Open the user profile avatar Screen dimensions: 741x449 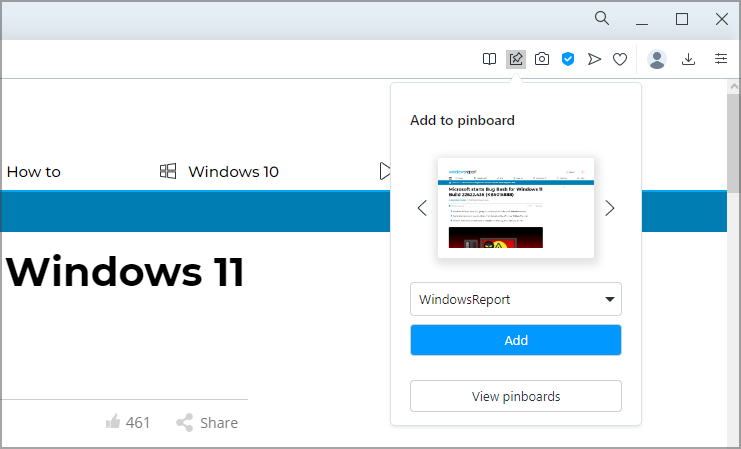tap(656, 60)
